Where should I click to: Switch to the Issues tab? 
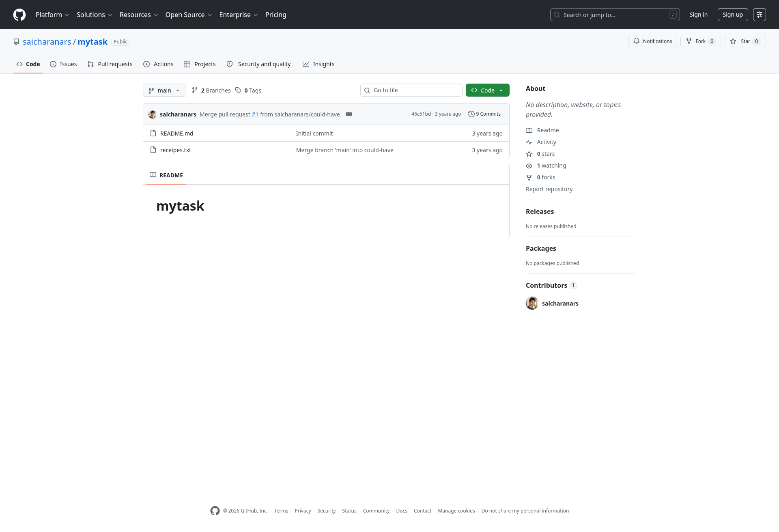tap(63, 64)
